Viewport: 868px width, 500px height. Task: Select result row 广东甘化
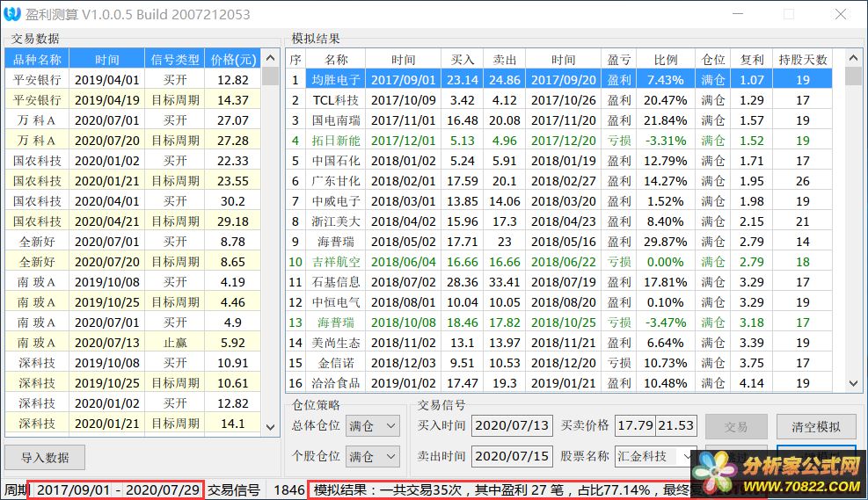coord(559,181)
